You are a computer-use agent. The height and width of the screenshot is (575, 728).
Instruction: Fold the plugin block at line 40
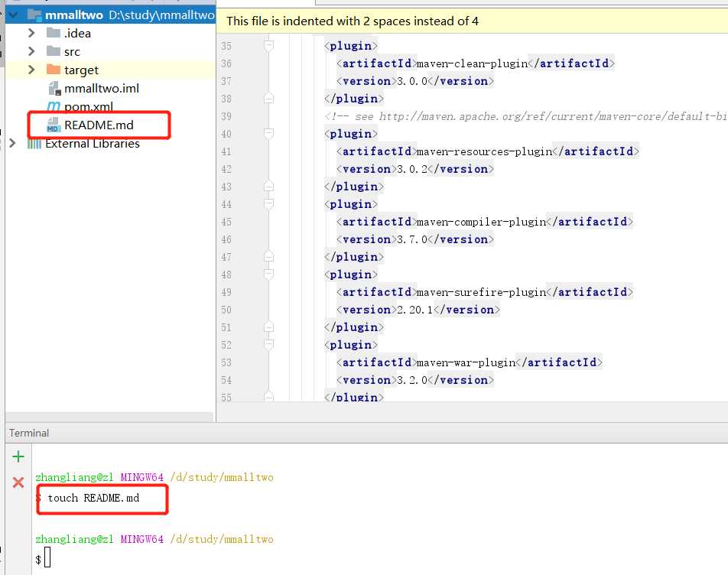click(x=268, y=134)
